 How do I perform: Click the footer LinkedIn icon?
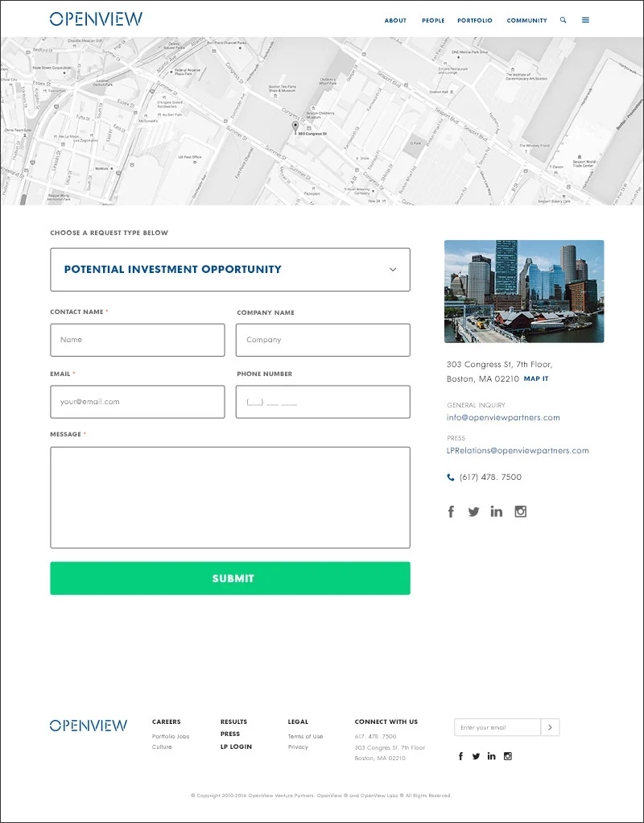coord(491,756)
